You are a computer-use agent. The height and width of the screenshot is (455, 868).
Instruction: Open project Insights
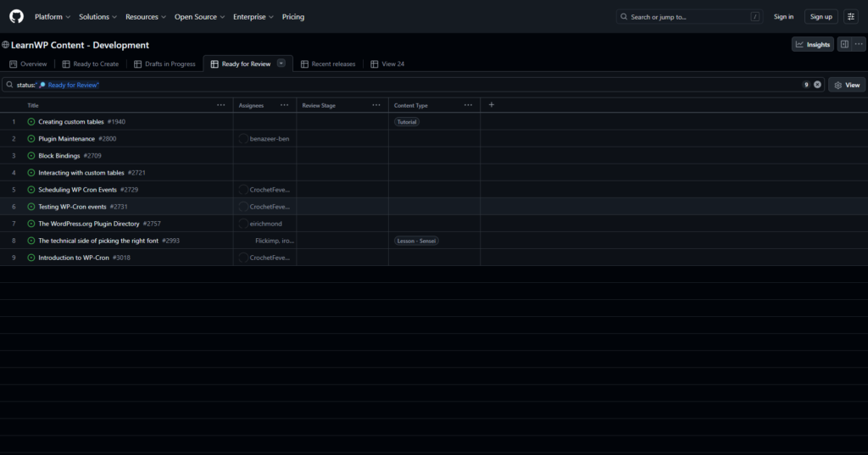(813, 44)
